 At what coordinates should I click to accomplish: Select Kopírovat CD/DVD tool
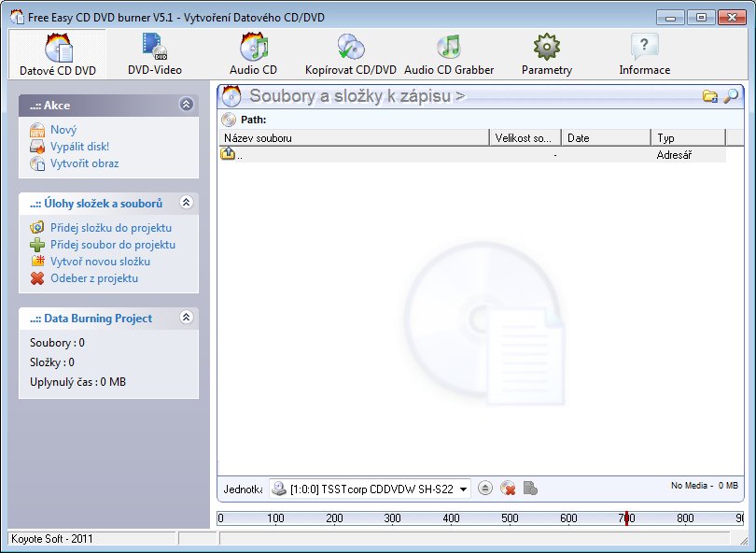tap(351, 54)
